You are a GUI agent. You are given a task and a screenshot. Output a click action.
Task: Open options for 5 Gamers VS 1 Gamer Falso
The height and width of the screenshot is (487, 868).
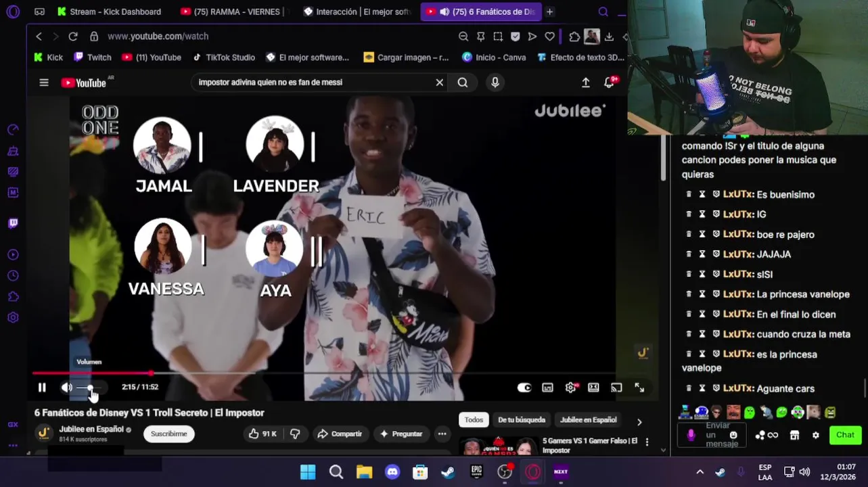tap(647, 442)
